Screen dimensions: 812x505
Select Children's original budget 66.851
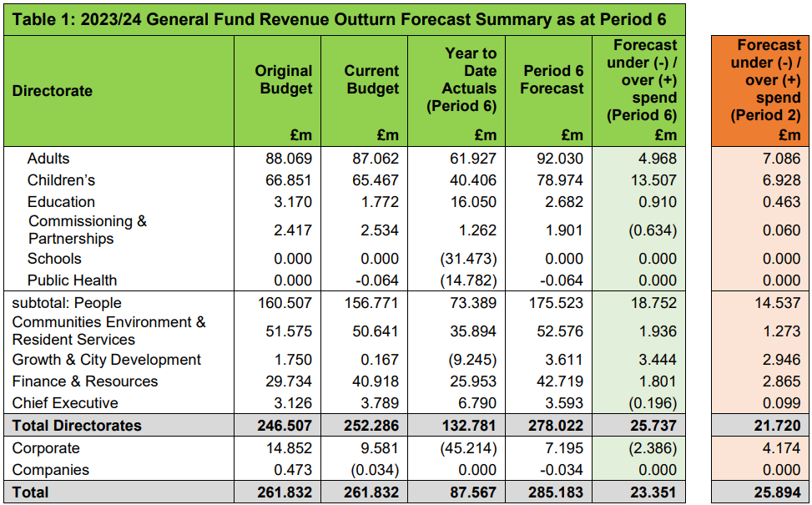(289, 180)
